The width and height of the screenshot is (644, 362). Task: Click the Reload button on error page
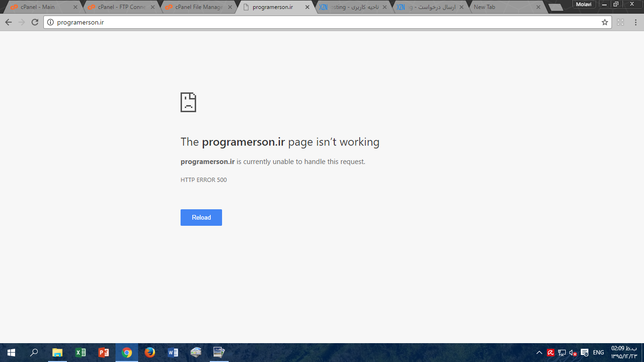[x=201, y=217]
